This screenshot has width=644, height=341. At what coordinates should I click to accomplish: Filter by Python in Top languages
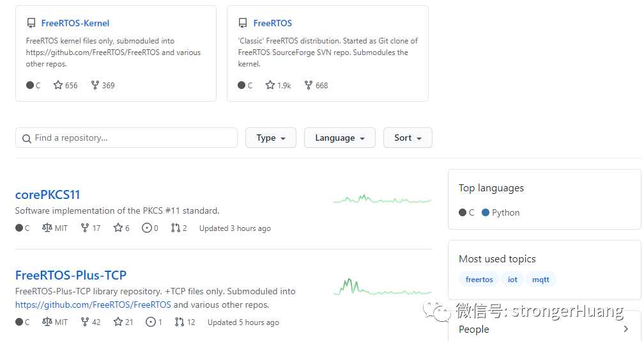505,212
